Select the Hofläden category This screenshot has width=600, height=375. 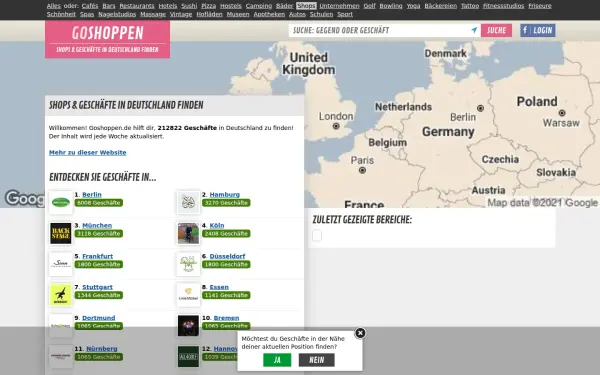(x=209, y=14)
